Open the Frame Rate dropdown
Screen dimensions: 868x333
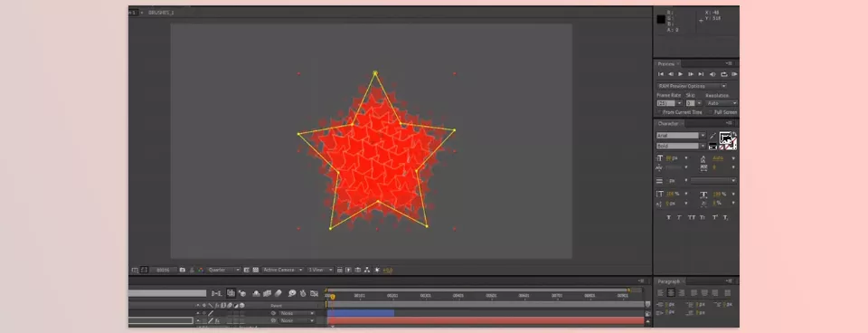(x=679, y=103)
